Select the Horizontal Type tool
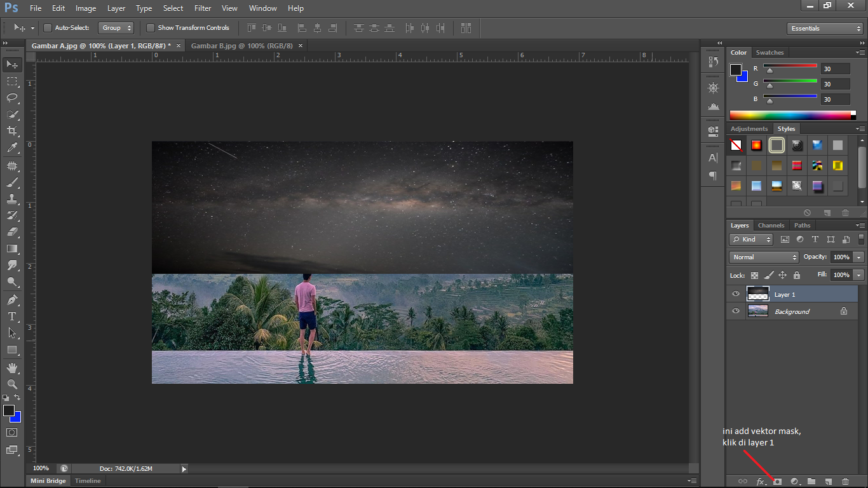868x488 pixels. coord(12,316)
